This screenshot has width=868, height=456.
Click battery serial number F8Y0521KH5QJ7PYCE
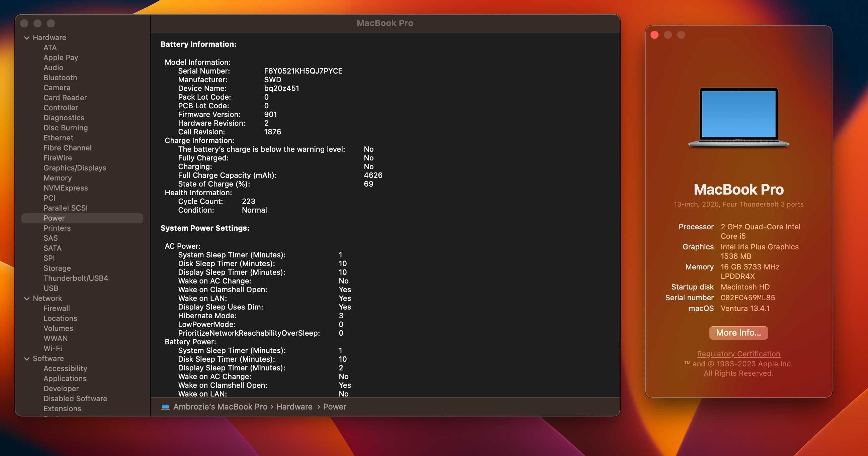pos(303,71)
